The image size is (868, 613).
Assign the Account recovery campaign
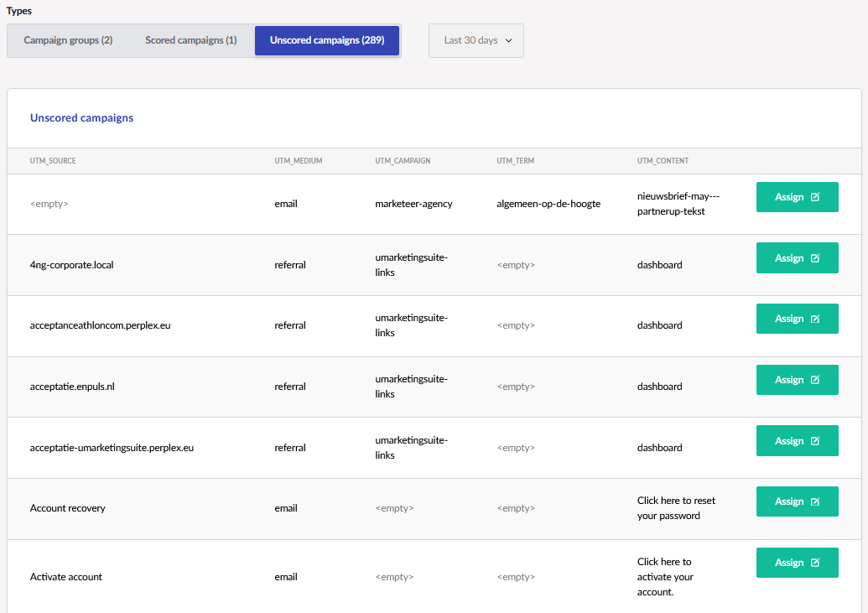coord(798,501)
